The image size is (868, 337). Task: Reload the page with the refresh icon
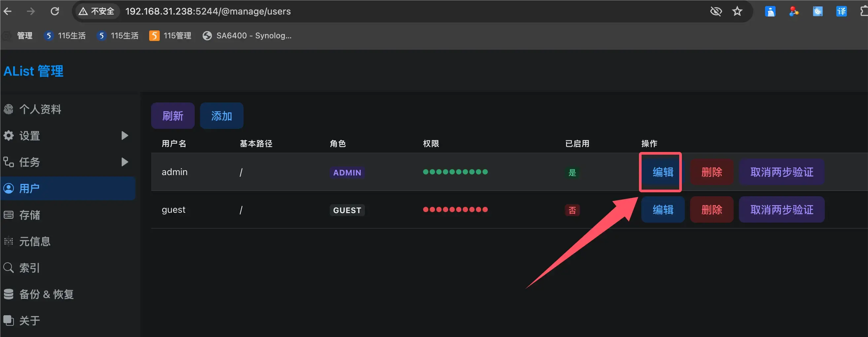point(54,11)
